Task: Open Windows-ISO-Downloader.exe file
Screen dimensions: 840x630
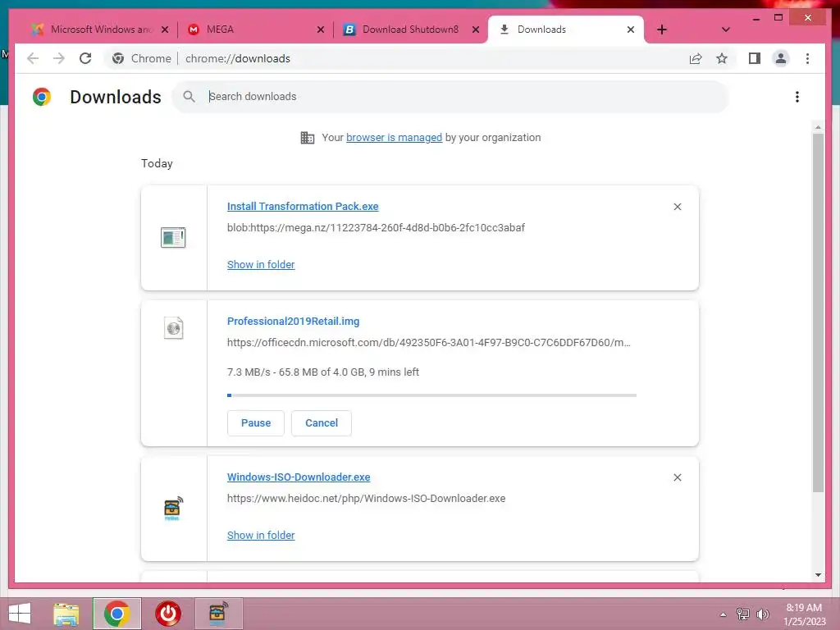Action: [299, 477]
